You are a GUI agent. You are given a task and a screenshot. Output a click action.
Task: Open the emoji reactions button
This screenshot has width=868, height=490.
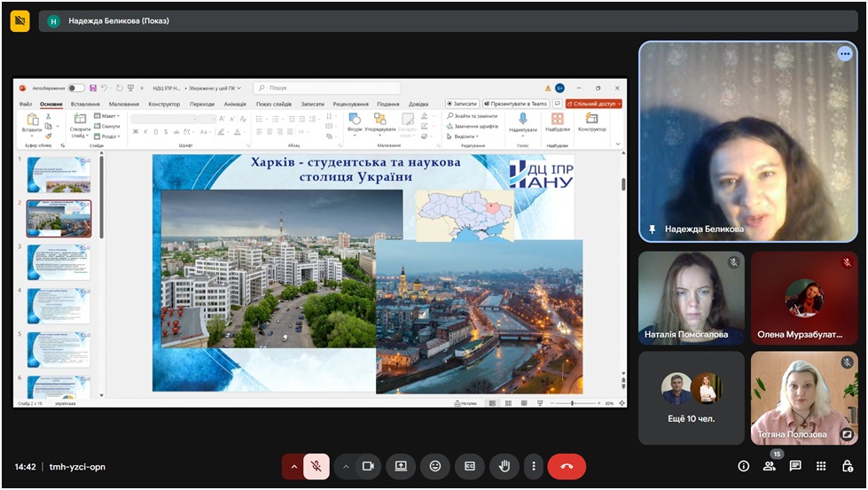[x=435, y=467]
